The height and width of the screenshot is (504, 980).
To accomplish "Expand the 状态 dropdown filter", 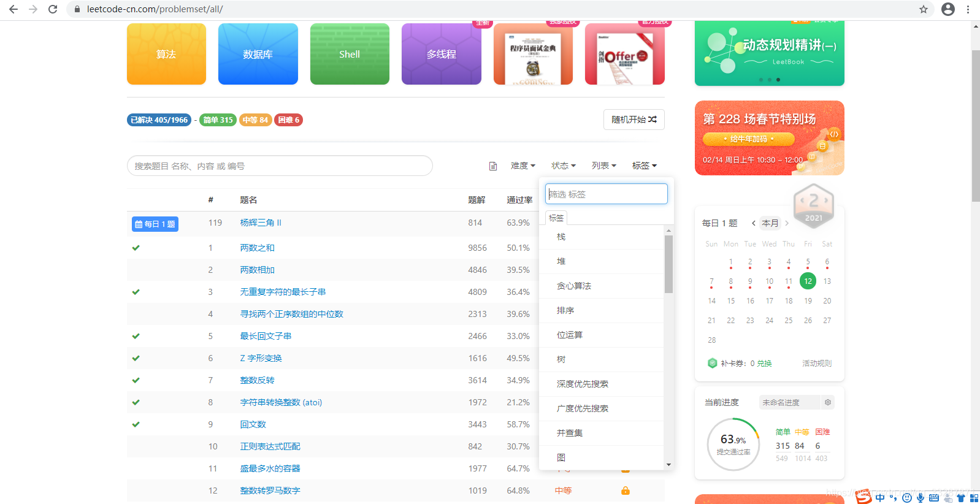I will pyautogui.click(x=564, y=166).
